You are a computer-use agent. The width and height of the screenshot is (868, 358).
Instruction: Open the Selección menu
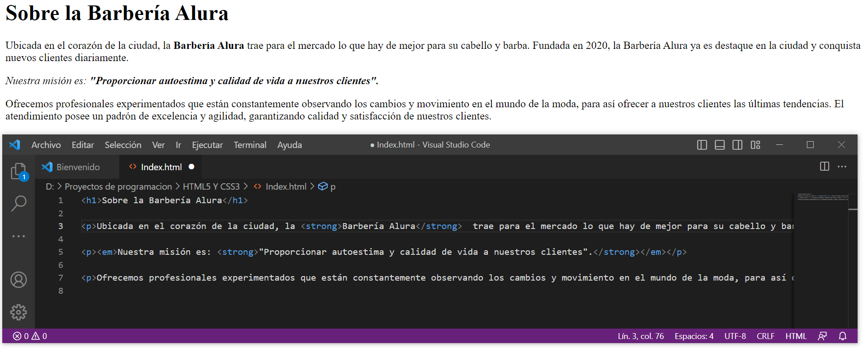[123, 145]
